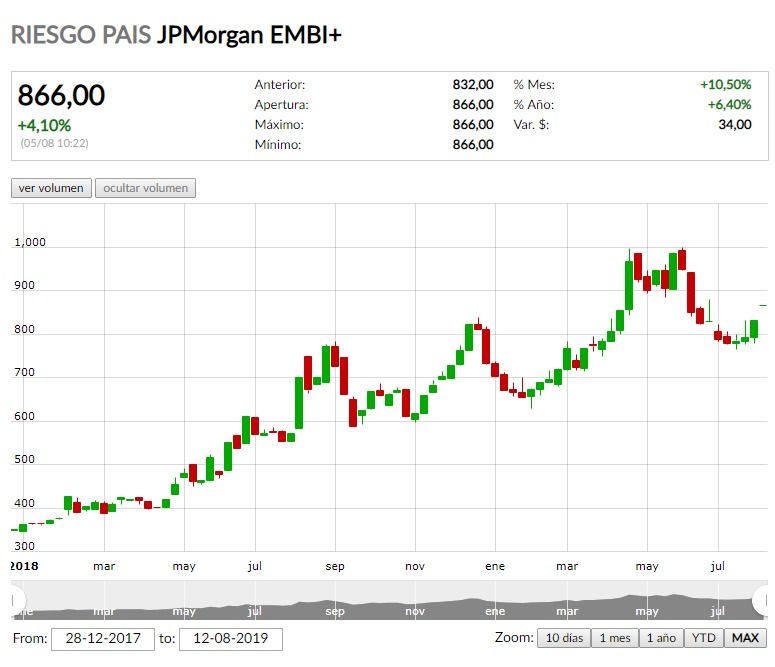The height and width of the screenshot is (667, 775).
Task: Edit the From date field 28-12-2017
Action: [x=103, y=639]
